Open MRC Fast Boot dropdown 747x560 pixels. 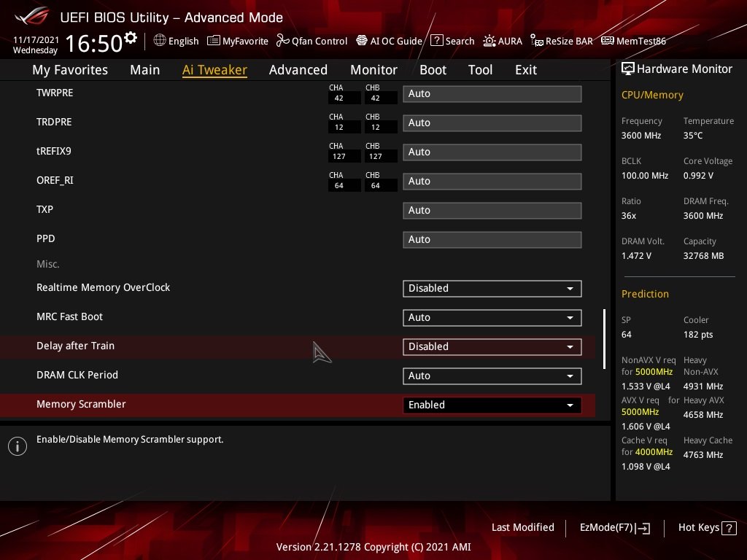point(492,318)
